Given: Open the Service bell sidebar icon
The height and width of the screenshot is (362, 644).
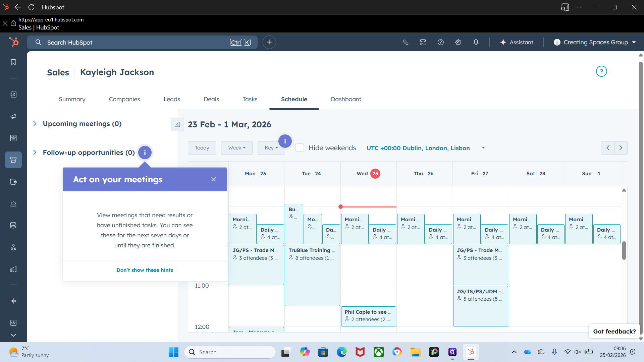Looking at the screenshot, I should [13, 203].
